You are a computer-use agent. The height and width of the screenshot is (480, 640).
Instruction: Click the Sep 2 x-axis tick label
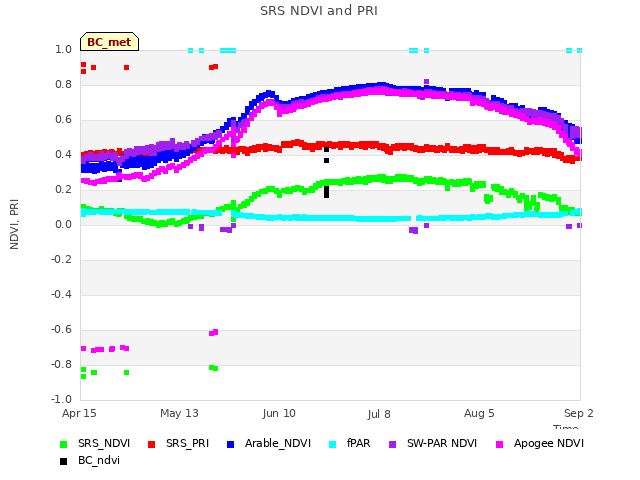click(x=579, y=413)
